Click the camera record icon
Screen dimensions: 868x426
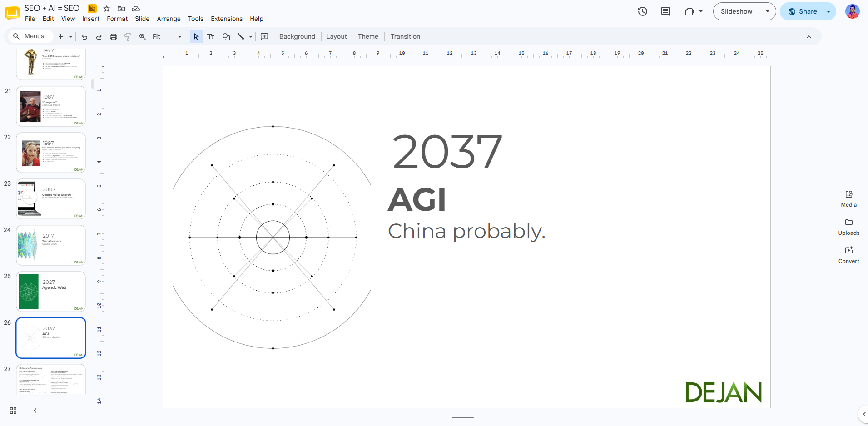coord(689,11)
